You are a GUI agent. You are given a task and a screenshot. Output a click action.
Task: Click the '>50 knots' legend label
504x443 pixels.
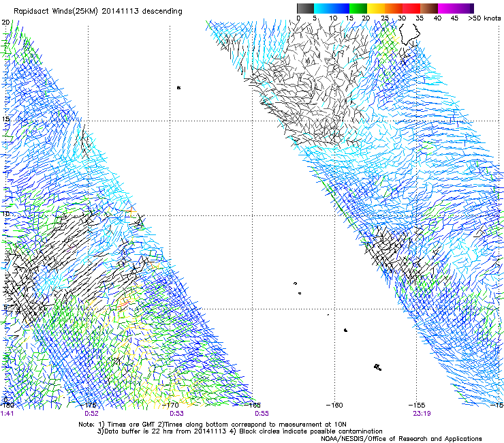(x=484, y=18)
